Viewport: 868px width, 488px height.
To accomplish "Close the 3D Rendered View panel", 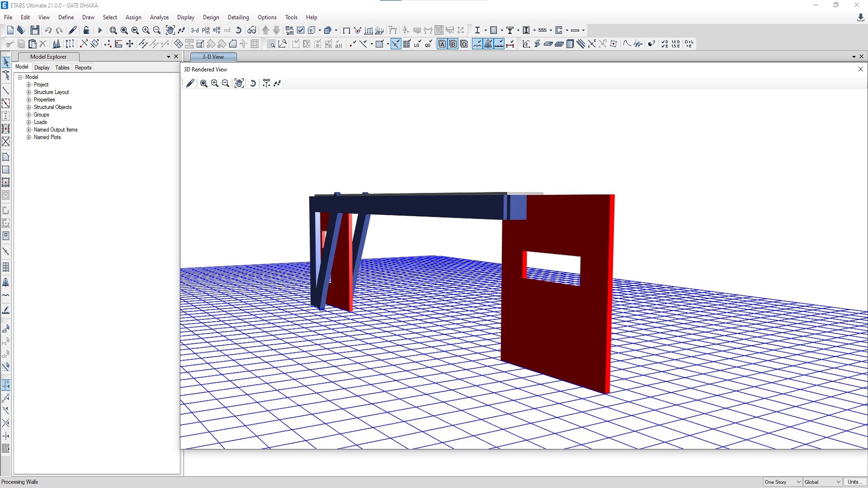I will (860, 69).
